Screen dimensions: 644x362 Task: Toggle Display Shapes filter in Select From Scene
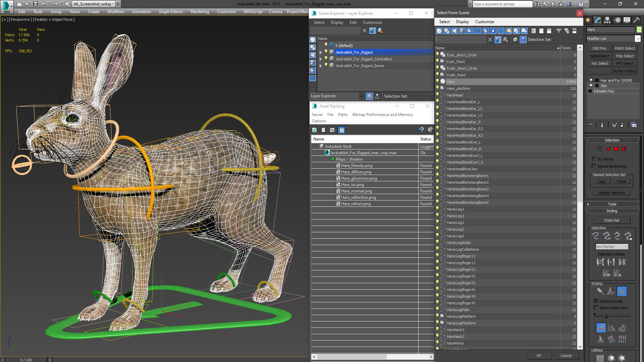point(447,31)
